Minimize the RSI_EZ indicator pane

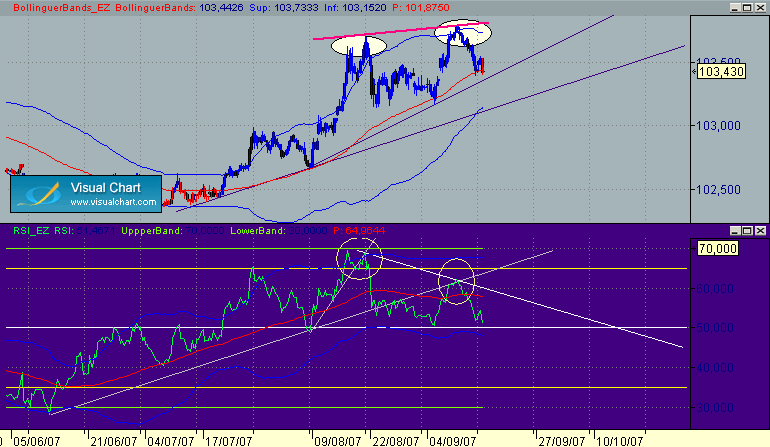point(735,230)
